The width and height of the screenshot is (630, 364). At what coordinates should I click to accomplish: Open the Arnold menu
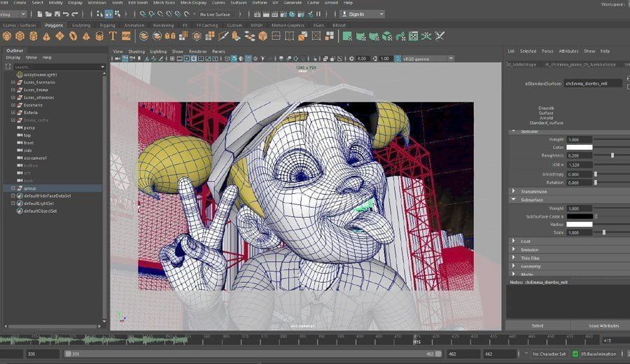point(331,3)
